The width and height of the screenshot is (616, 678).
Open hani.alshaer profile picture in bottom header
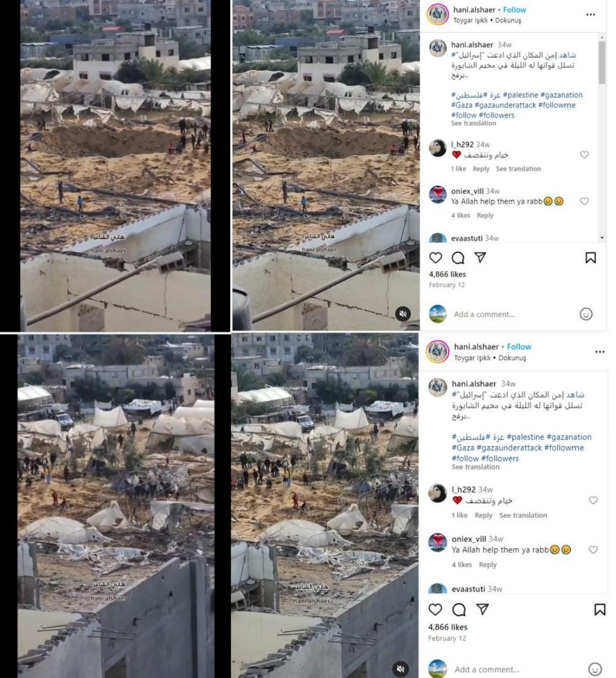click(x=438, y=351)
